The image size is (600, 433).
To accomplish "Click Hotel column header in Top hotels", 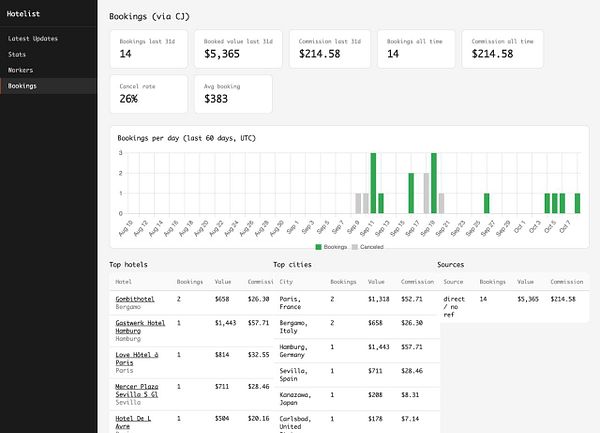I will click(x=123, y=282).
